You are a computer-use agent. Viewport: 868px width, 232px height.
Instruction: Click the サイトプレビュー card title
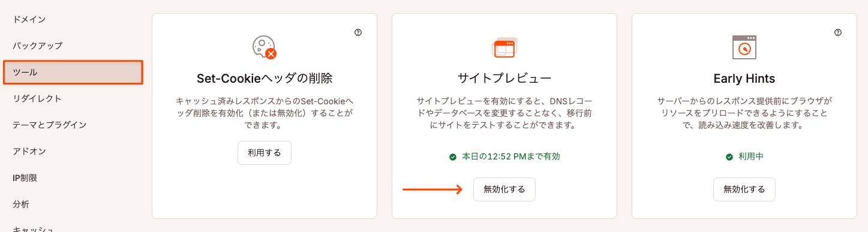pyautogui.click(x=504, y=79)
